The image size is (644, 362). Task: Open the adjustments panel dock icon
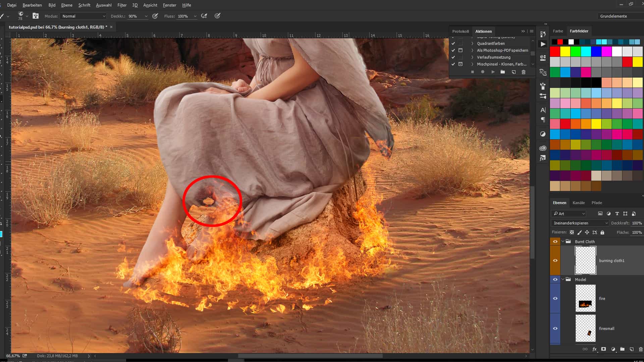tap(543, 134)
